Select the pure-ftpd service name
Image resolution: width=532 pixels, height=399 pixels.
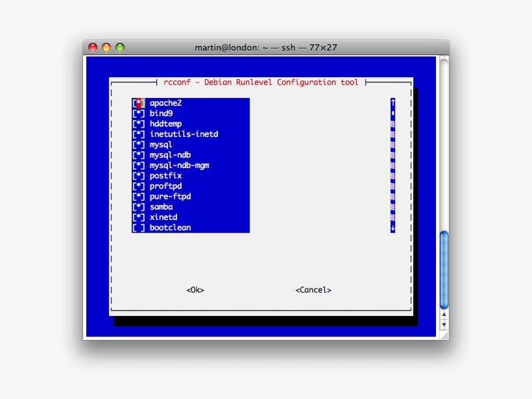170,197
